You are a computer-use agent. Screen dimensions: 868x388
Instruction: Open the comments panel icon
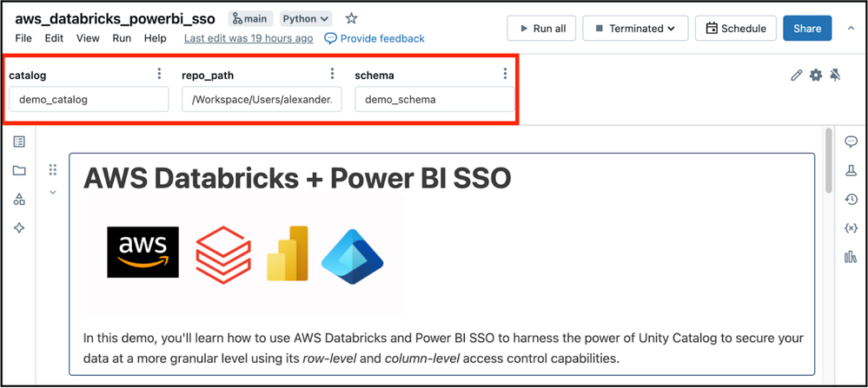(851, 142)
